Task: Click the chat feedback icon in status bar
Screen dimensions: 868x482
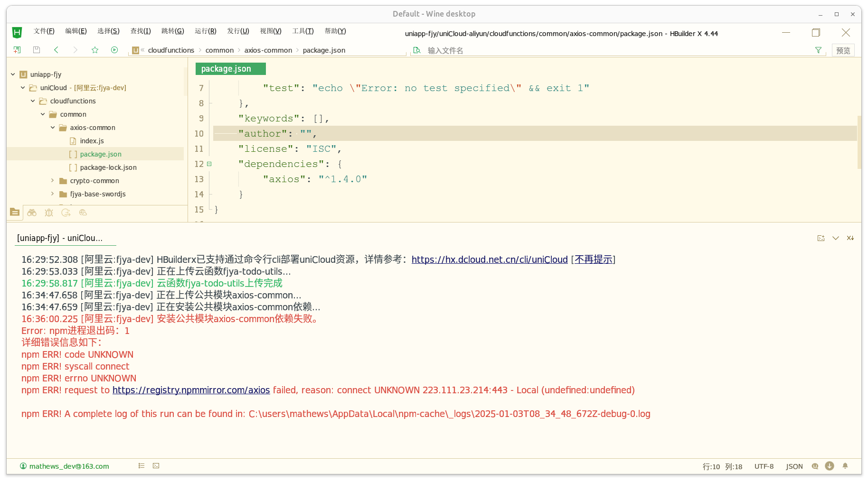Action: coord(815,466)
